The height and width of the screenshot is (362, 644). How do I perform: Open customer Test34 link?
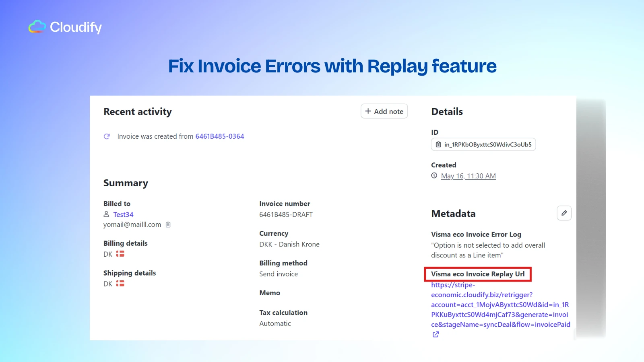pyautogui.click(x=123, y=214)
